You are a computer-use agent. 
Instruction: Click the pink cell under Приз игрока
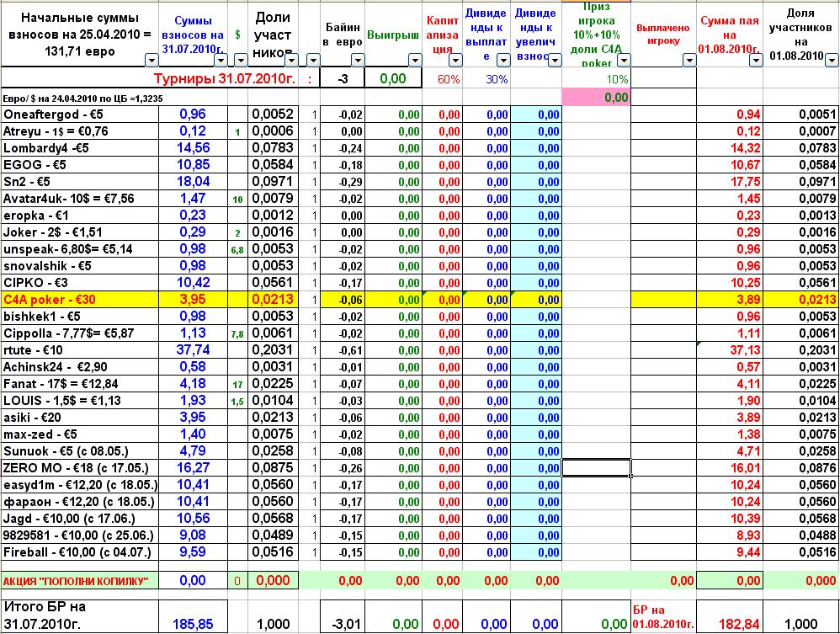596,98
